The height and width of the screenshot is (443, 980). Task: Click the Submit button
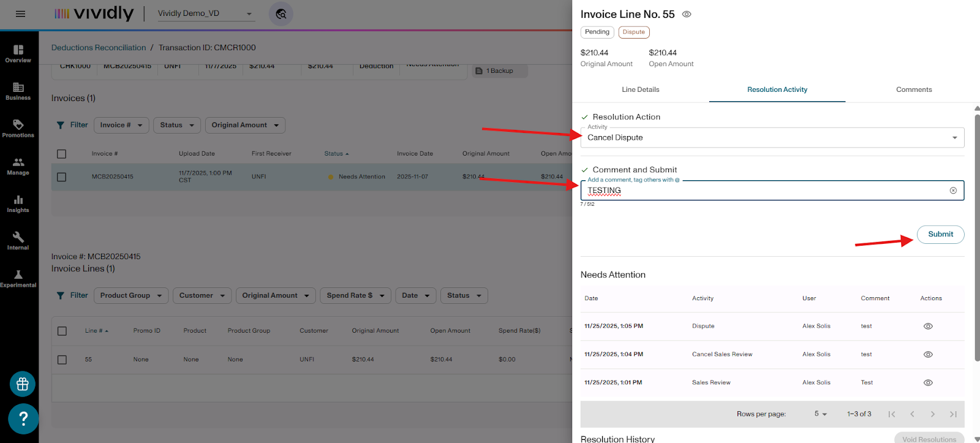point(940,234)
